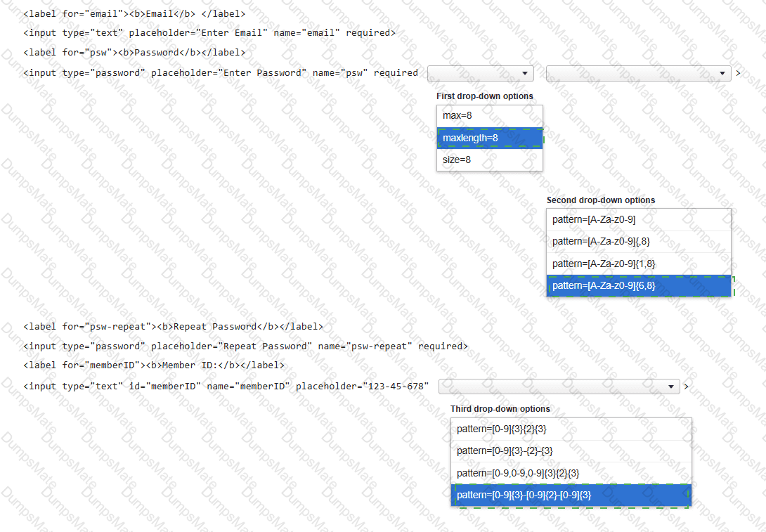
Task: Open the second password pattern drop-down
Action: point(639,73)
